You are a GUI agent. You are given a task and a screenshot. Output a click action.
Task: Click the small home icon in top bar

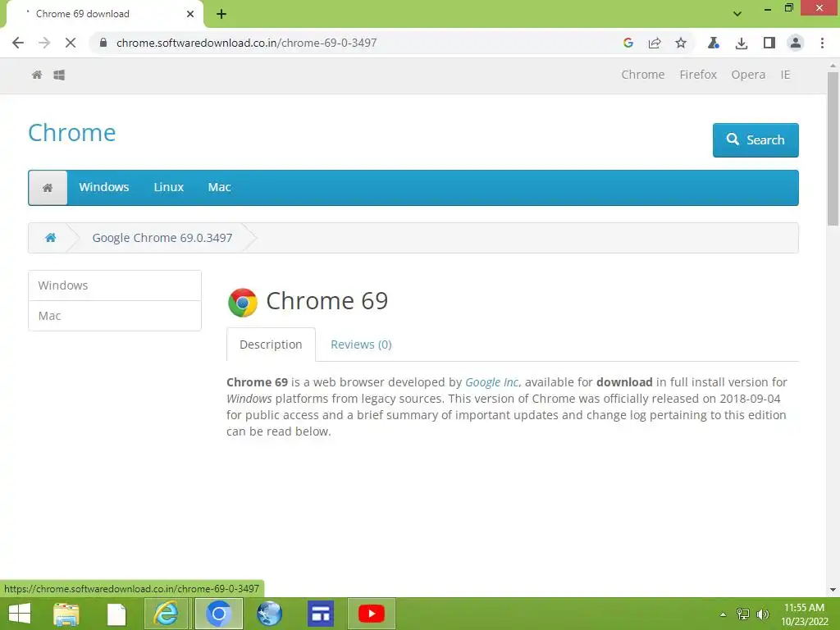coord(37,75)
